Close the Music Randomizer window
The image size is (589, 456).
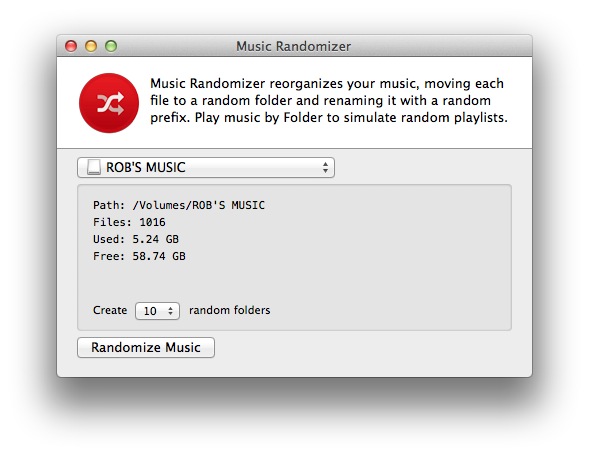click(71, 46)
